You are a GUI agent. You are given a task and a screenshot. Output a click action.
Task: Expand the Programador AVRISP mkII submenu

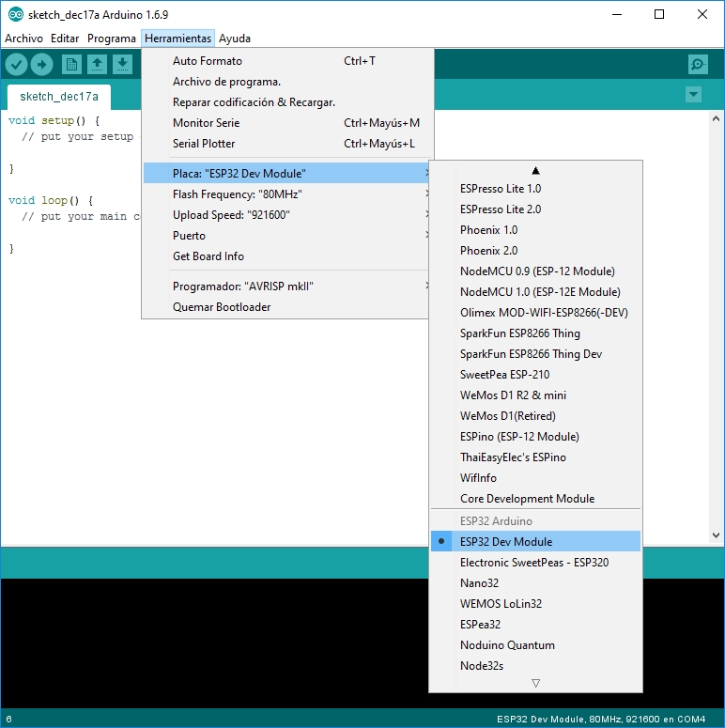pyautogui.click(x=287, y=286)
